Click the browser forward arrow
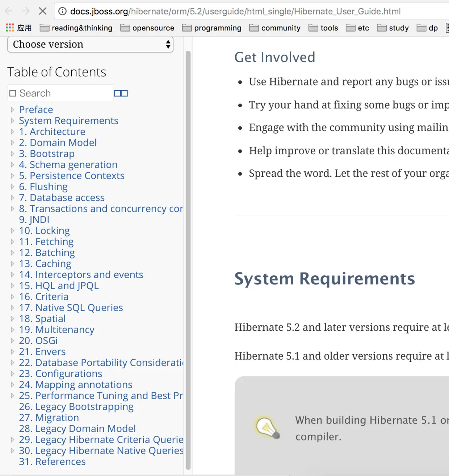Screen dimensions: 449x476 coord(25,11)
